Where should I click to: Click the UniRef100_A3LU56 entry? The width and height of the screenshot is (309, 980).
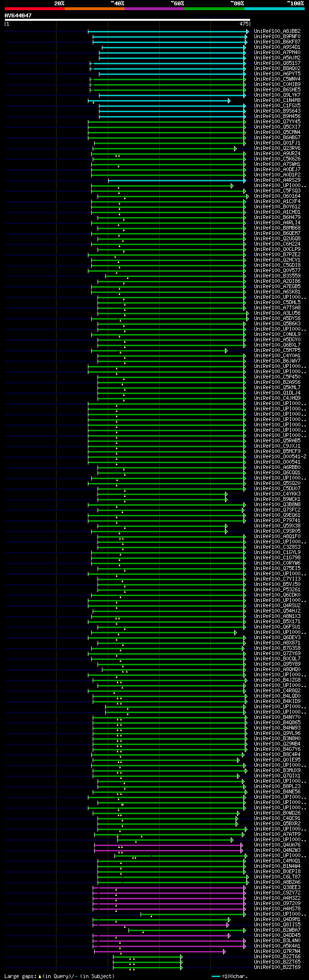277,313
